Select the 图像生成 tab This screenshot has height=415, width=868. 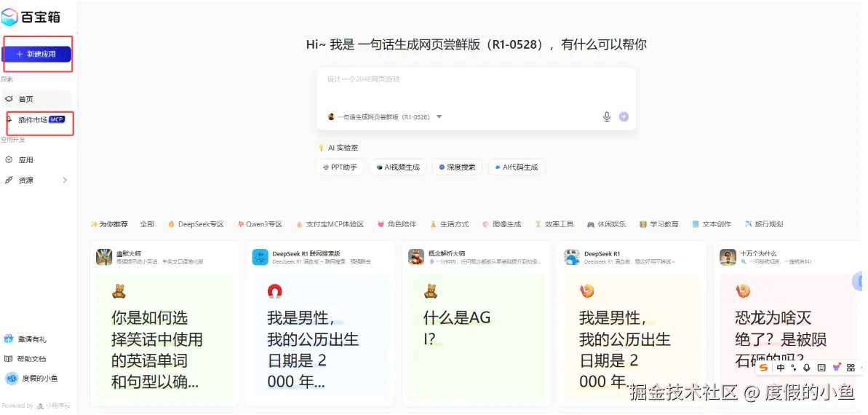tap(501, 224)
